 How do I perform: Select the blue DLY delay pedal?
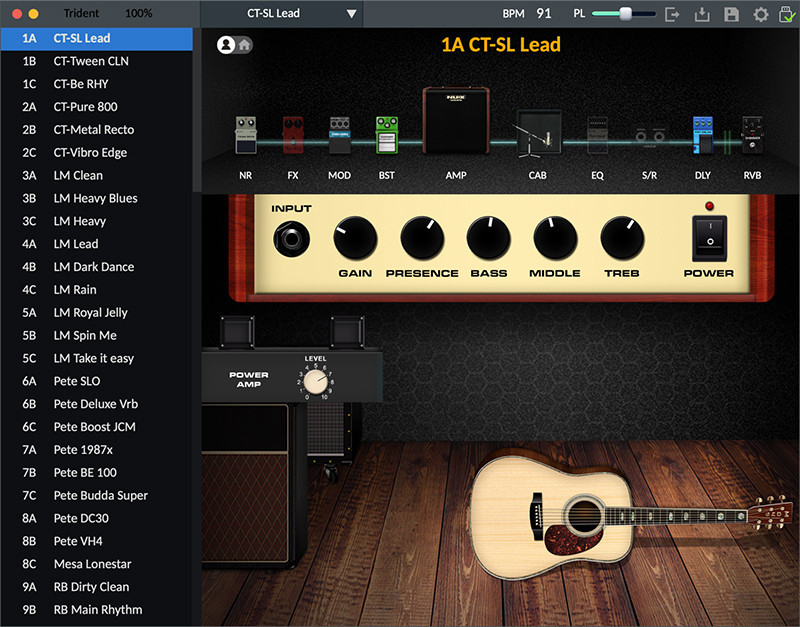[702, 136]
